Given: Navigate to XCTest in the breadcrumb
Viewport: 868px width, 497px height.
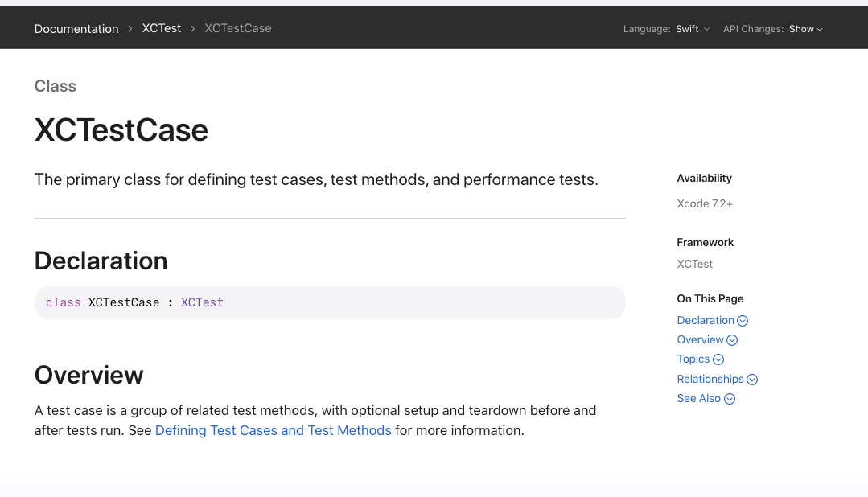Looking at the screenshot, I should 162,28.
